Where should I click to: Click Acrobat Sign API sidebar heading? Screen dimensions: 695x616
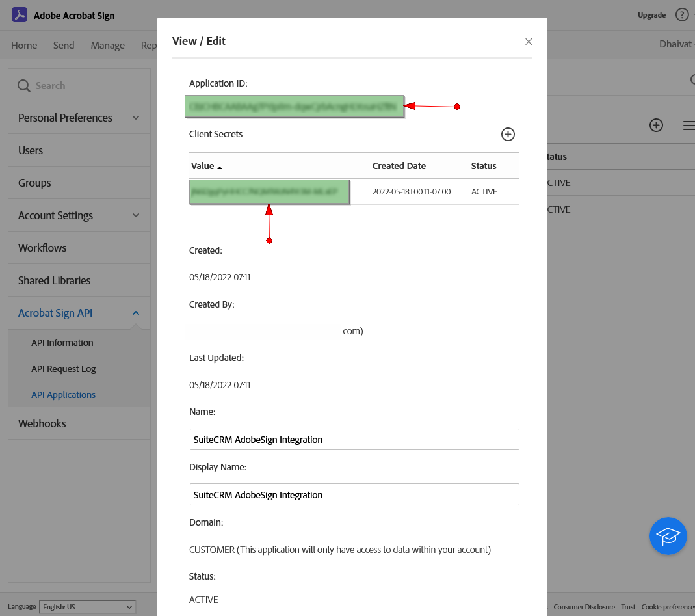(x=55, y=313)
